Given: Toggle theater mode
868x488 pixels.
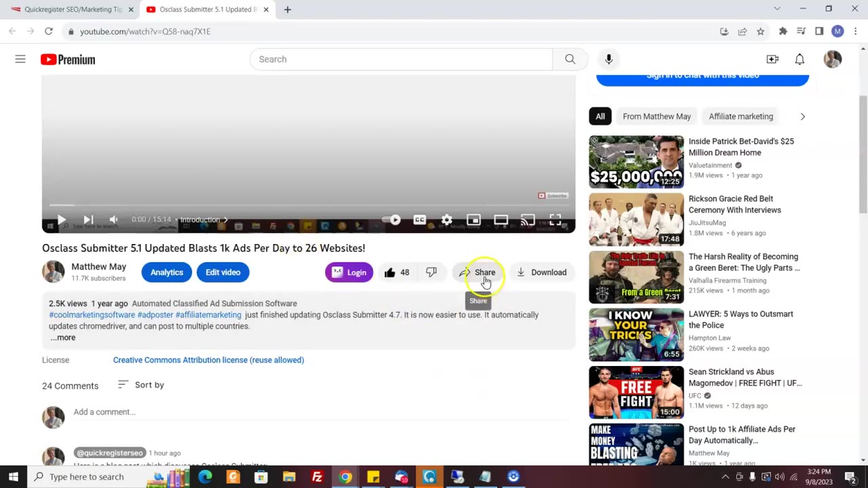Looking at the screenshot, I should (x=501, y=220).
